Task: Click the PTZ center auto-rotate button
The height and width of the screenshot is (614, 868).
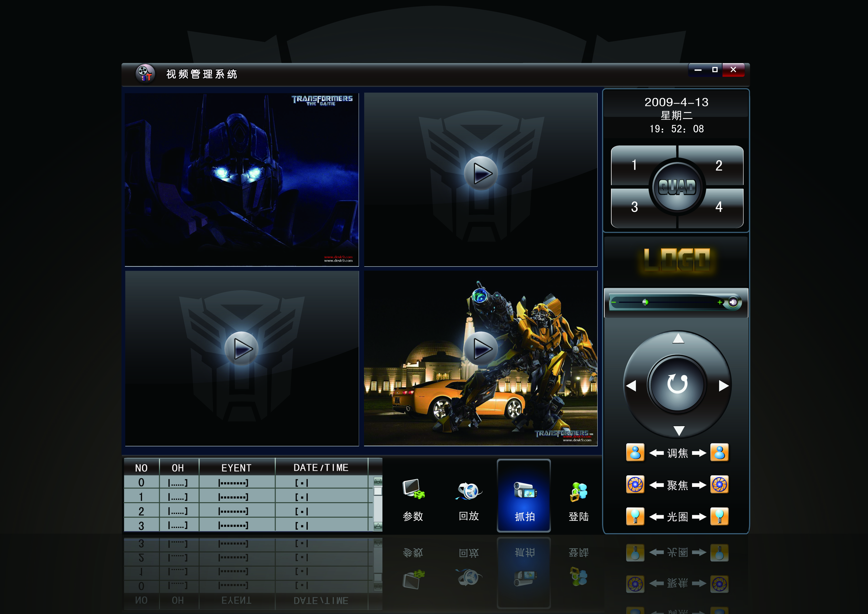Action: coord(677,384)
